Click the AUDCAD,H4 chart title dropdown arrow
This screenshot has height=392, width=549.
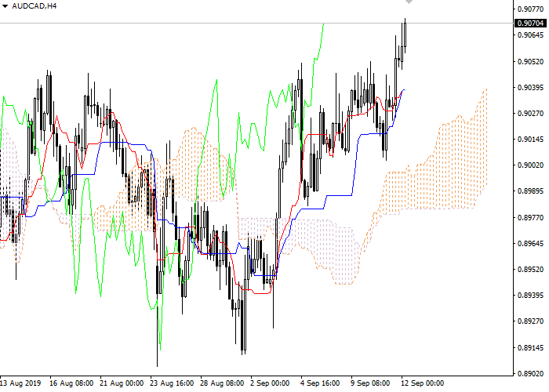[5, 6]
